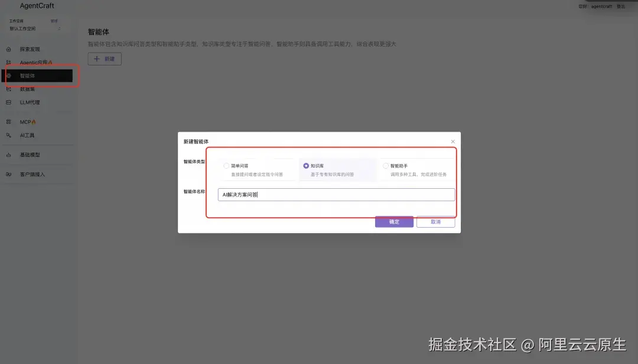Select 登出 to log out
The image size is (638, 364).
click(x=621, y=6)
